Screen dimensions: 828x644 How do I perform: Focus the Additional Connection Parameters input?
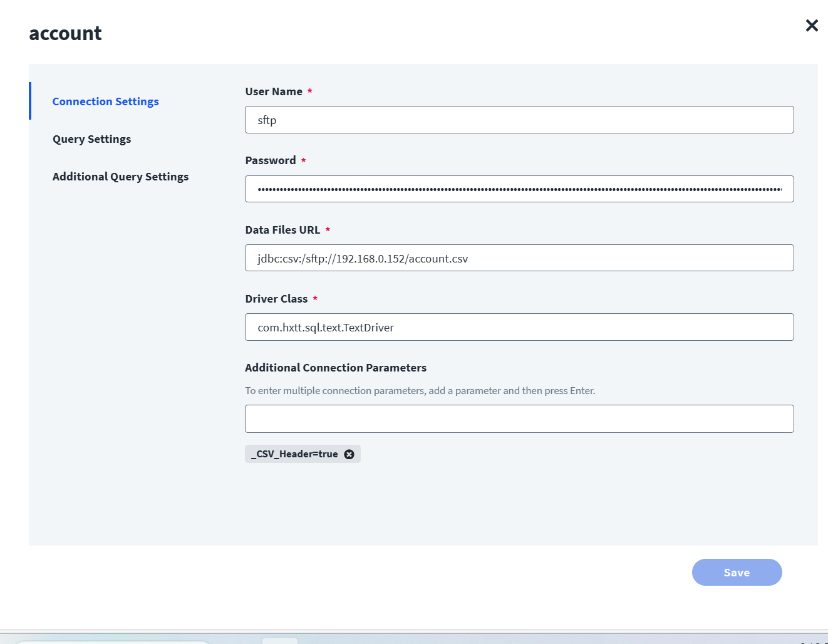tap(519, 418)
